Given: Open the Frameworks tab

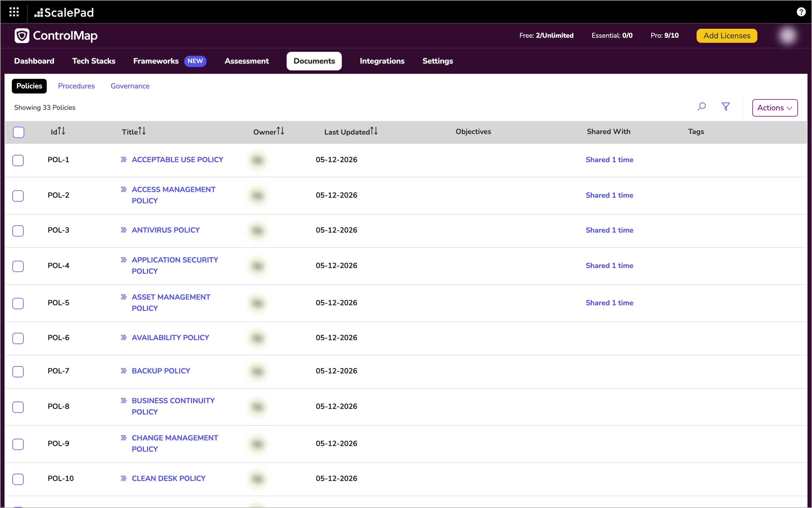Looking at the screenshot, I should 156,61.
